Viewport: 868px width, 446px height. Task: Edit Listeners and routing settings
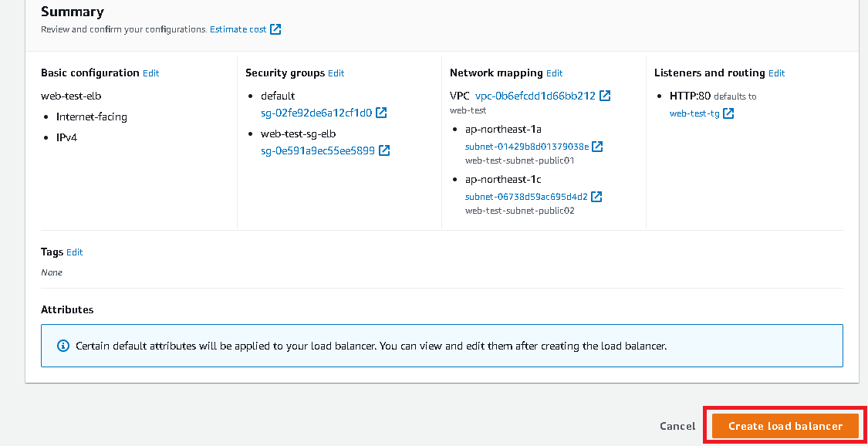[776, 73]
